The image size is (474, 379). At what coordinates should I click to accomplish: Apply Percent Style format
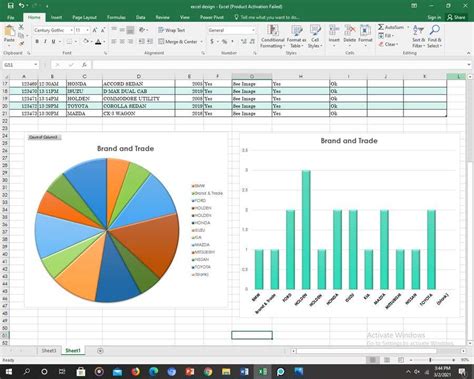(224, 42)
